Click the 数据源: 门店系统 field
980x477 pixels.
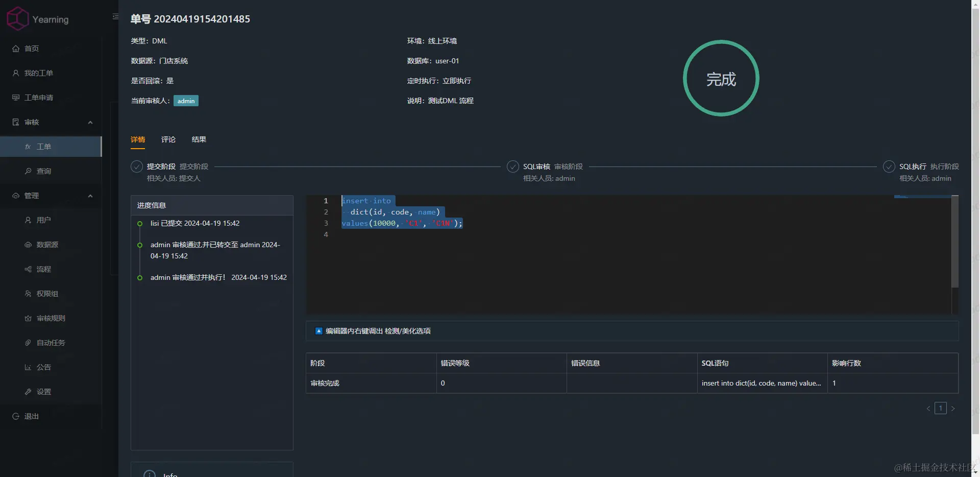(x=160, y=61)
